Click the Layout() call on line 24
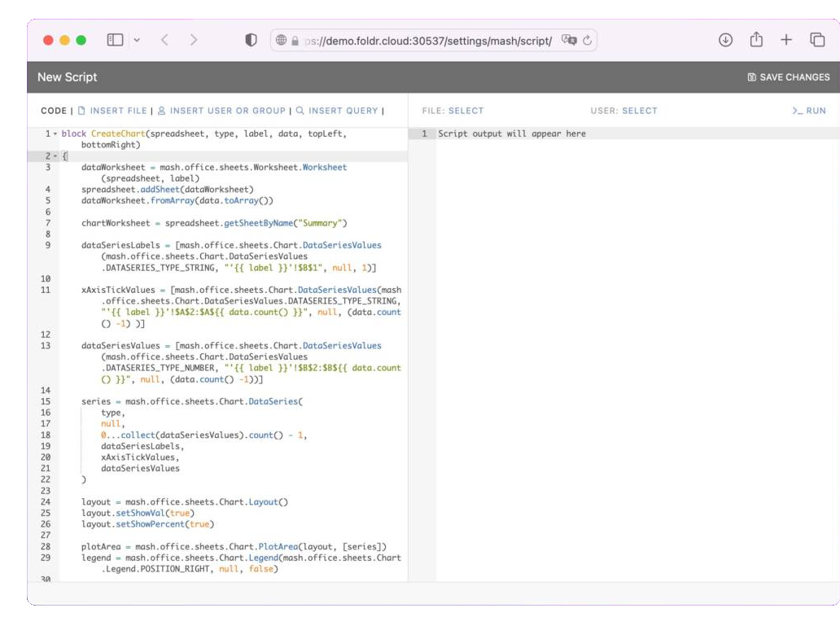Image resolution: width=840 pixels, height=630 pixels. tap(268, 502)
